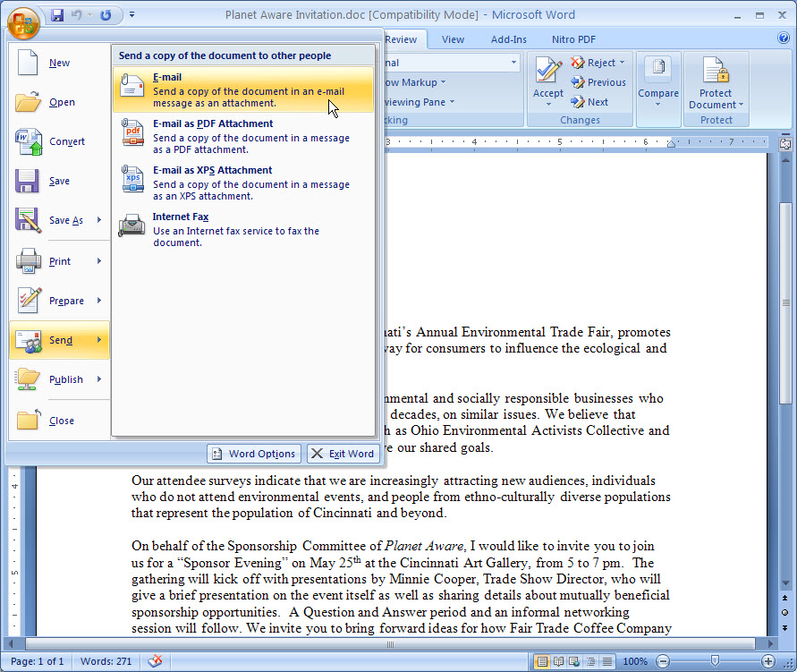Click the E-mail as PDF Attachment icon

[x=132, y=132]
